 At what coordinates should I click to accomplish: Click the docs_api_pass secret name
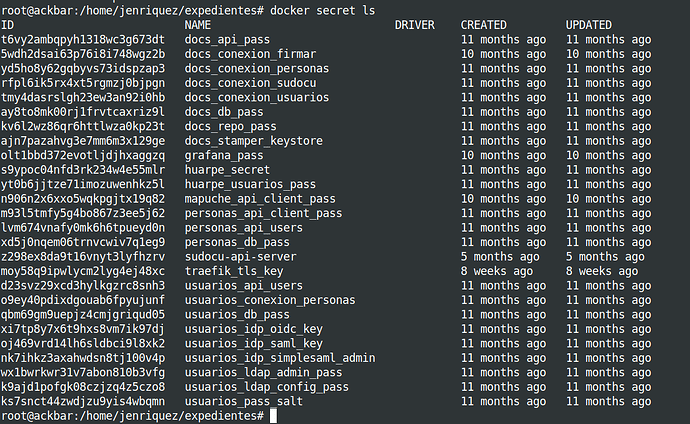[227, 40]
